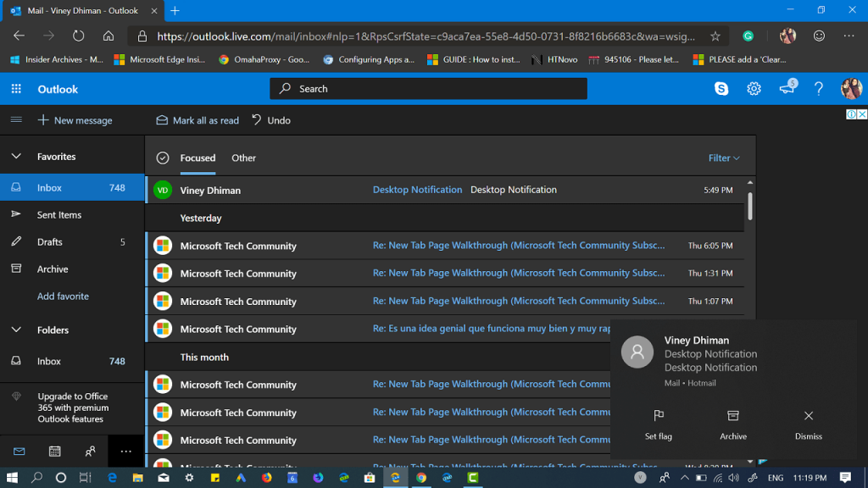
Task: Go back in browser history
Action: coord(19,36)
